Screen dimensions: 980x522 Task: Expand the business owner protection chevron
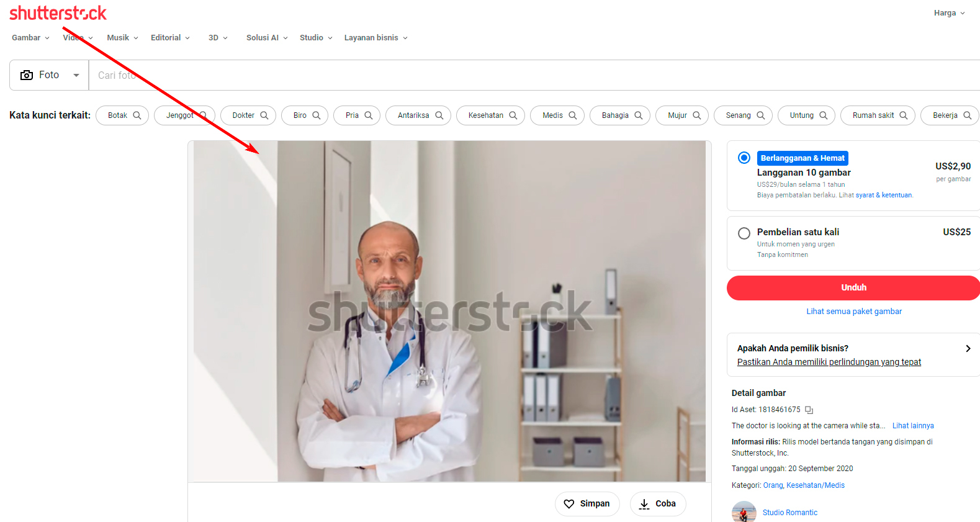968,349
